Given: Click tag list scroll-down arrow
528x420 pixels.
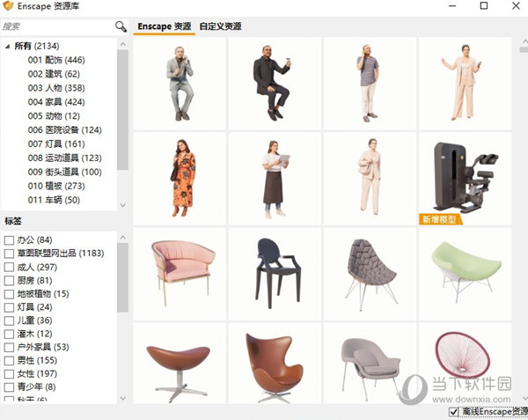Looking at the screenshot, I should pyautogui.click(x=123, y=398).
